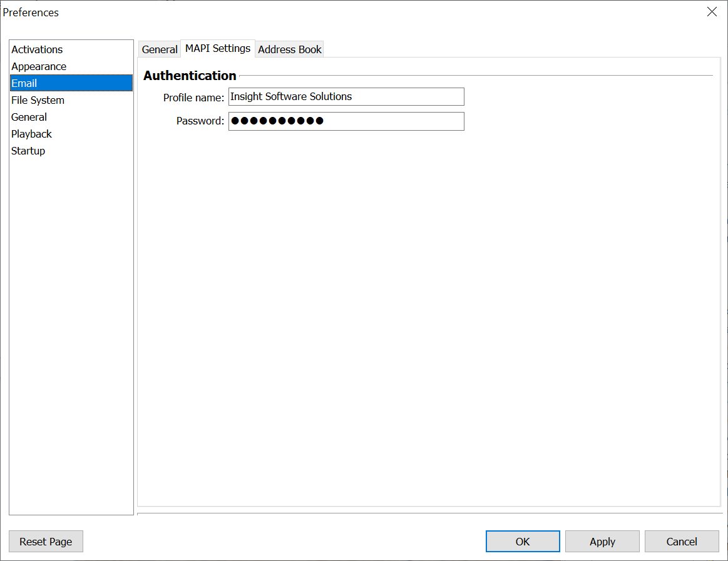Switch to the General tab
Viewport: 728px width, 561px height.
coord(160,49)
